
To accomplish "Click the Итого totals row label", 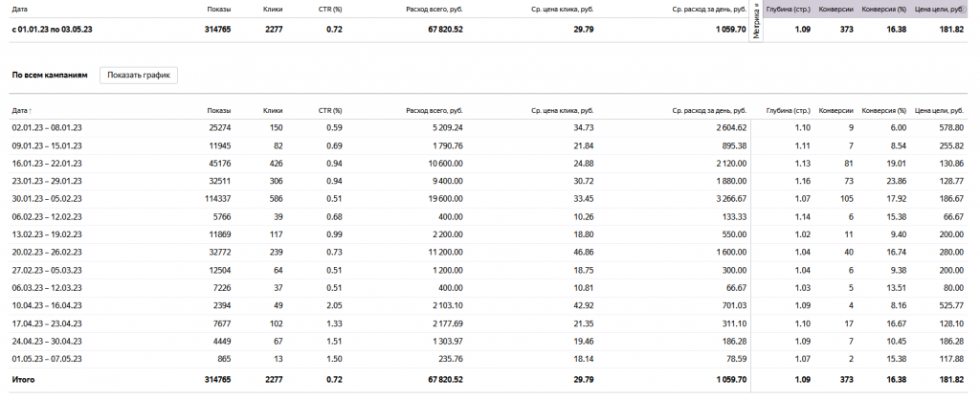I will pos(24,380).
